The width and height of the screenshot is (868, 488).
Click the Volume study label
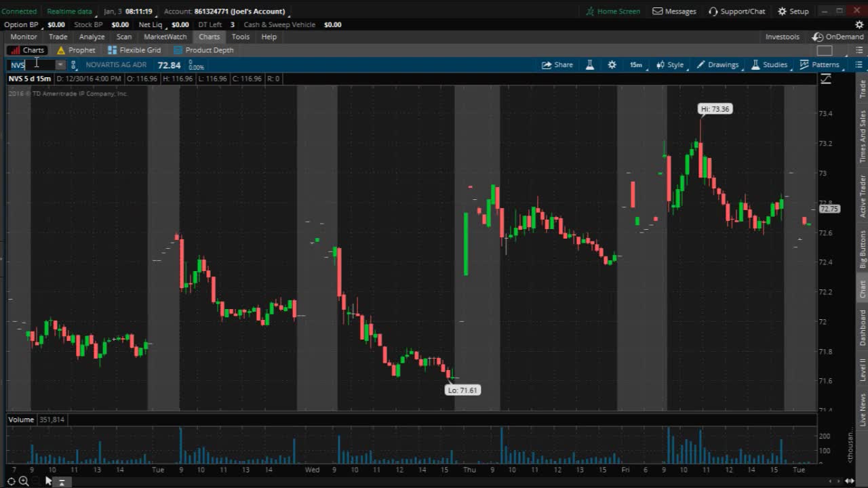21,420
